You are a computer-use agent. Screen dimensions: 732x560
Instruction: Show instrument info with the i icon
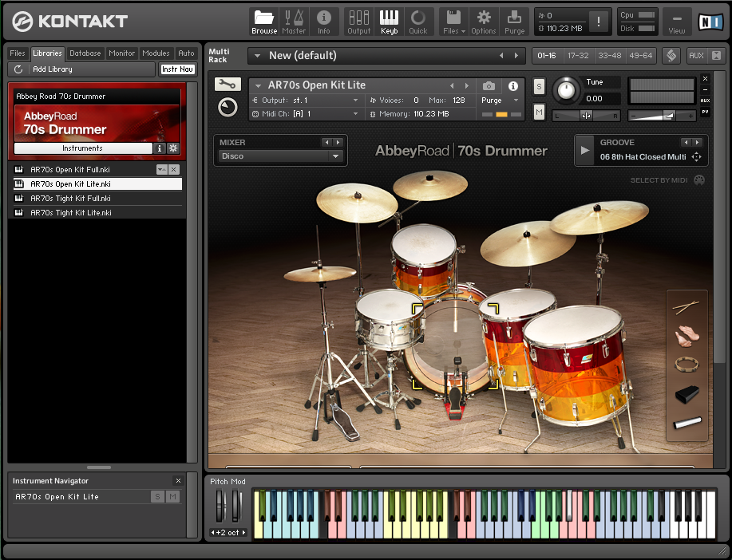(512, 86)
